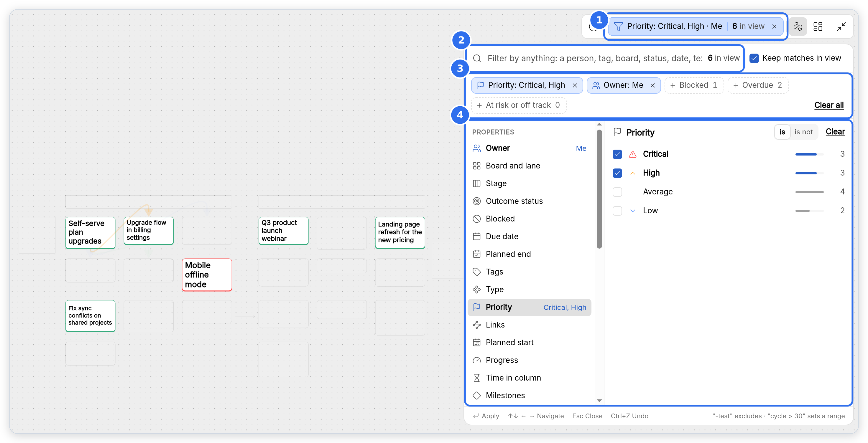Uncheck the High priority checkbox
Viewport: 868px width, 443px height.
(617, 173)
